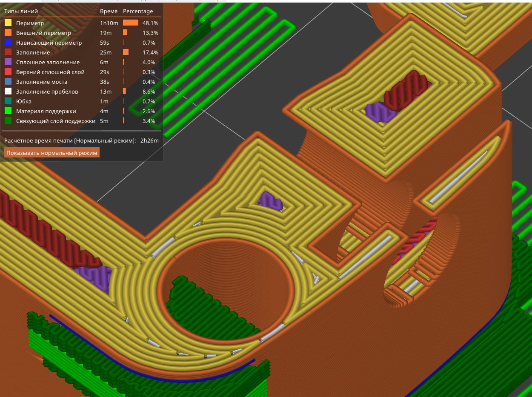Select the 5m time value
Viewport: 532px width, 397px height.
pyautogui.click(x=104, y=121)
